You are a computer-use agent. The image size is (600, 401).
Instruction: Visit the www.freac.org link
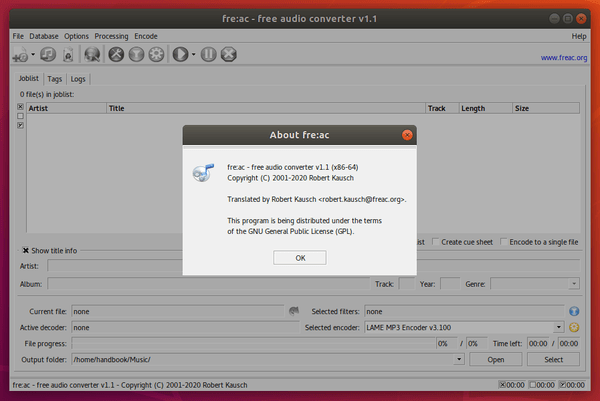pyautogui.click(x=564, y=58)
